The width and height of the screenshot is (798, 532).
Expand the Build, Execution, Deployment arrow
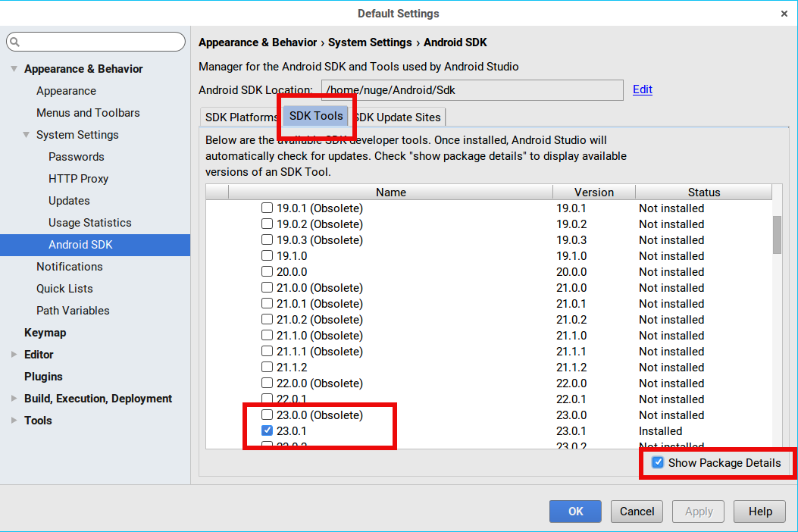(14, 399)
